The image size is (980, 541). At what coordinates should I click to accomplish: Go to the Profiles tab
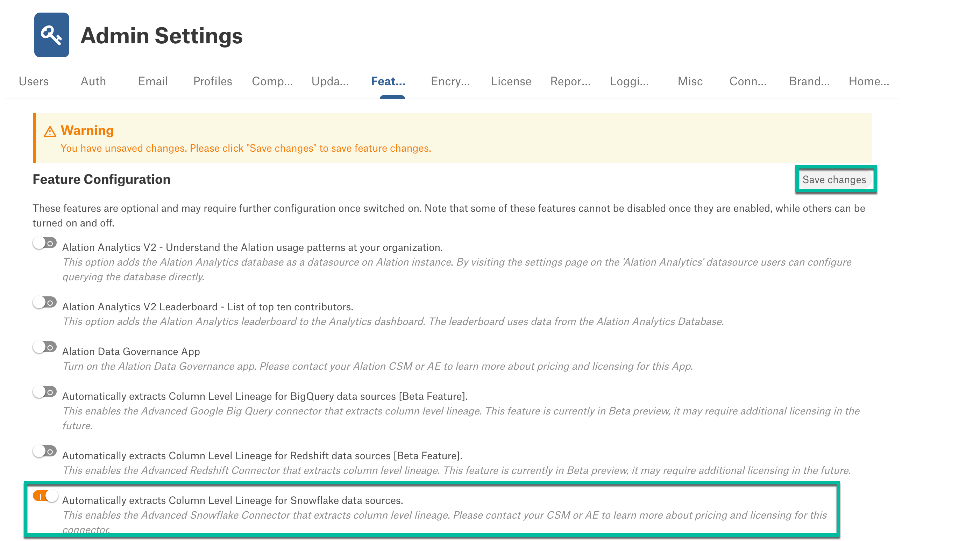213,81
